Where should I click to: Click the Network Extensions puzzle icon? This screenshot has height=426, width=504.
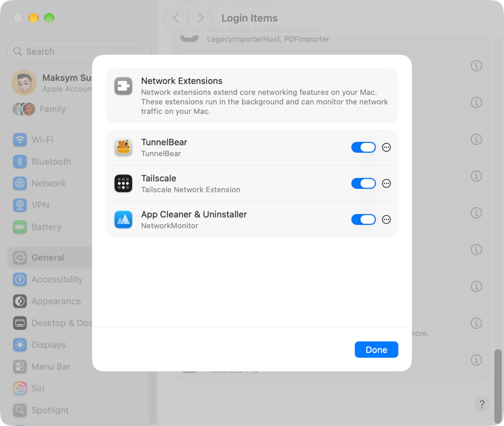123,87
